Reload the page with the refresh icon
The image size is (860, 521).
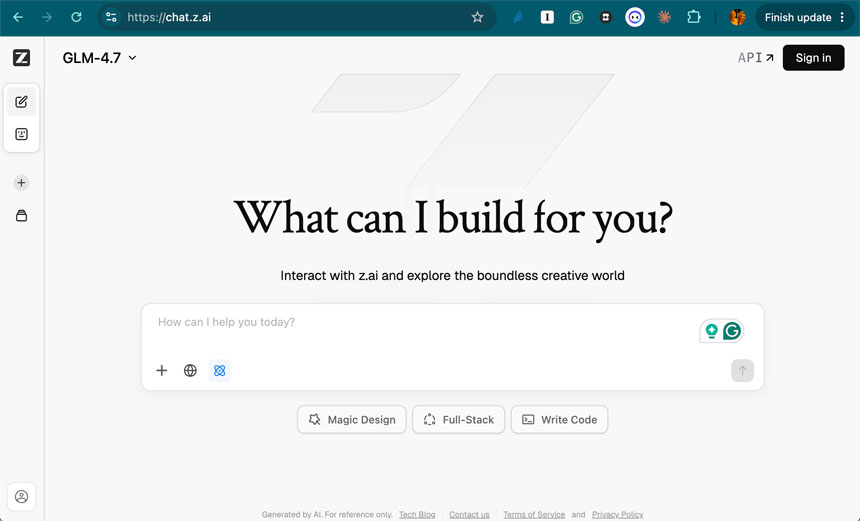[x=76, y=17]
